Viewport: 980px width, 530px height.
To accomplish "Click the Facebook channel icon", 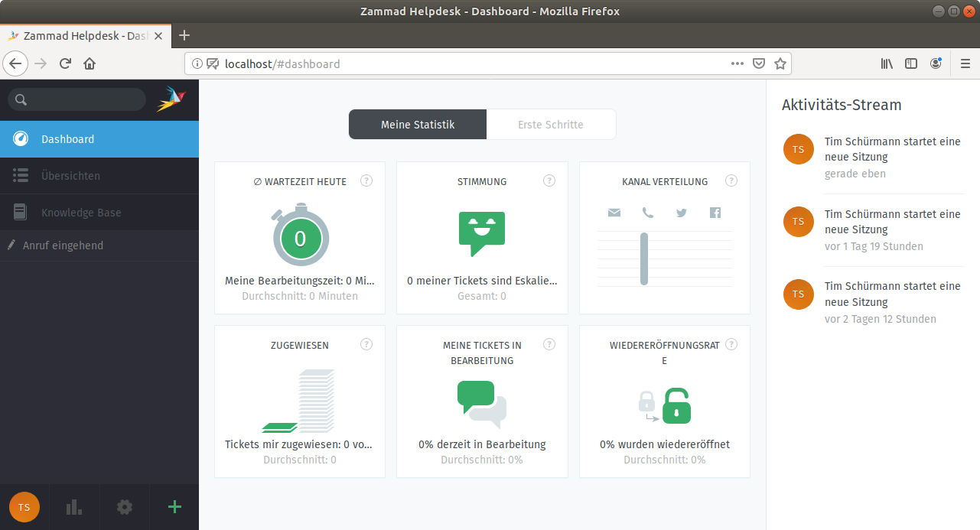I will click(715, 213).
